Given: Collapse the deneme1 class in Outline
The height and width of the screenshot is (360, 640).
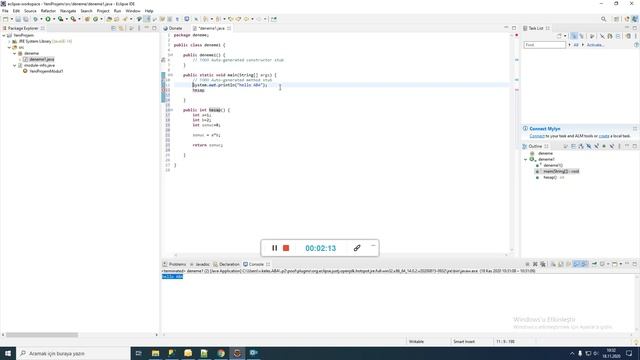Looking at the screenshot, I should [x=526, y=159].
